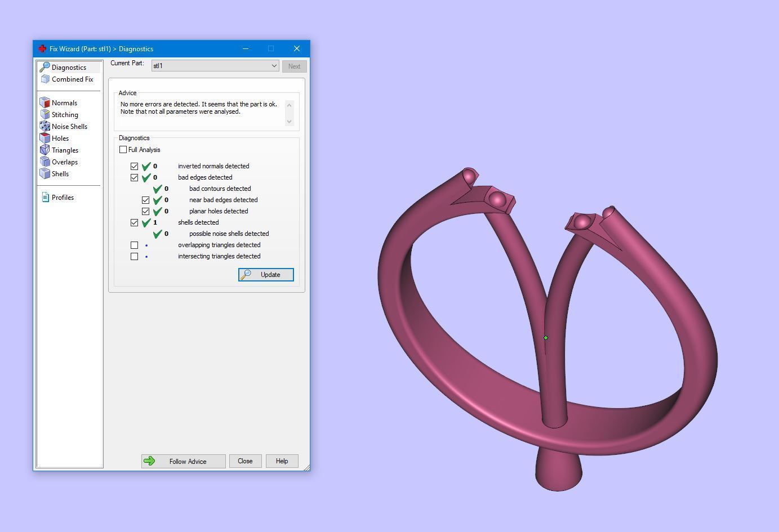This screenshot has height=532, width=779.
Task: Click the Triangles cube icon
Action: click(45, 150)
